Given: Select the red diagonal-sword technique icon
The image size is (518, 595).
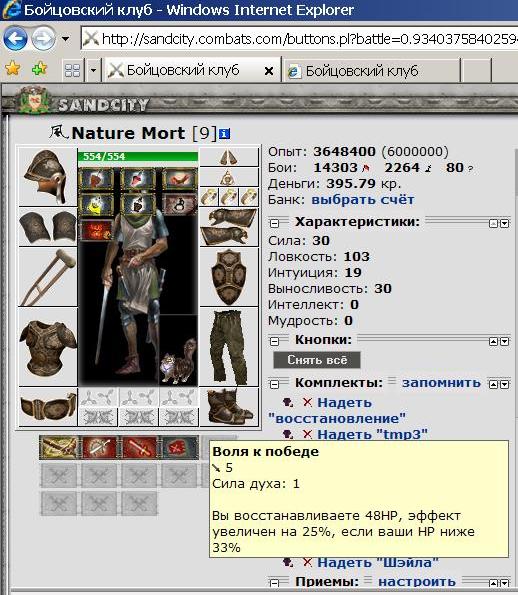Looking at the screenshot, I should [x=139, y=447].
